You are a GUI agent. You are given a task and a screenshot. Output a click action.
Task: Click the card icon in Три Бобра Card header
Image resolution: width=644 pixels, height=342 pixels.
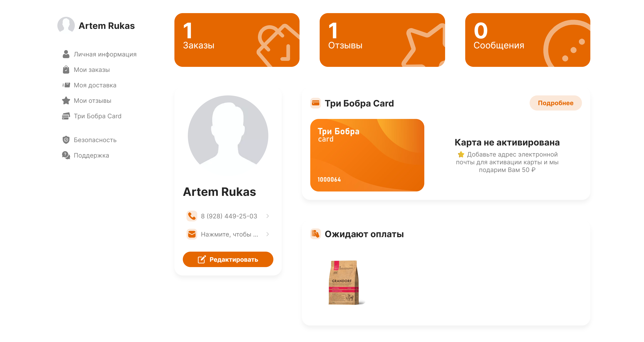point(315,103)
